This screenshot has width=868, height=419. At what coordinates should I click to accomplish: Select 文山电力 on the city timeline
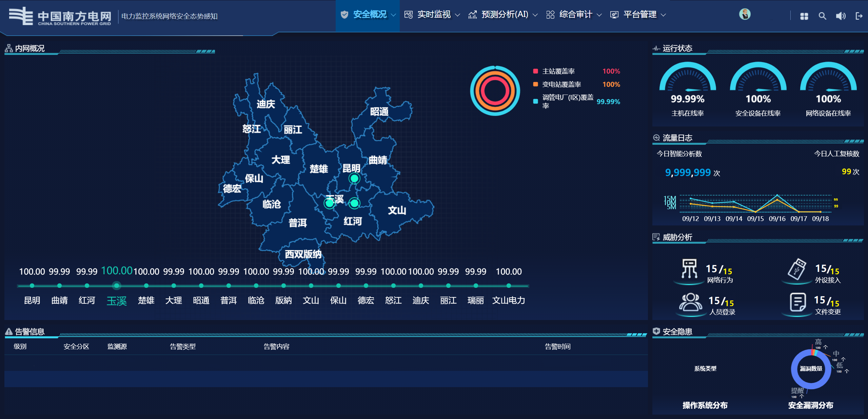[509, 286]
